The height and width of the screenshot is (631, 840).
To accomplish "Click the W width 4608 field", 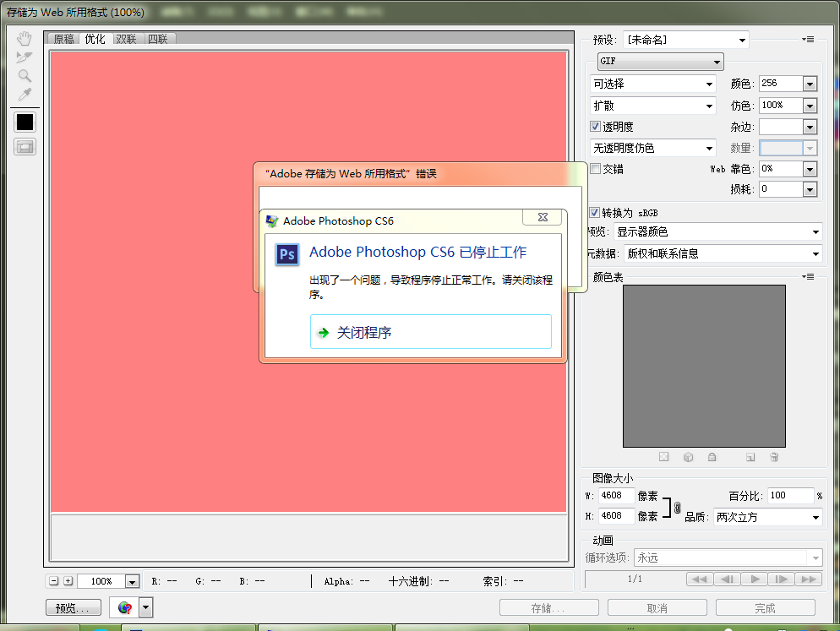I will click(616, 496).
